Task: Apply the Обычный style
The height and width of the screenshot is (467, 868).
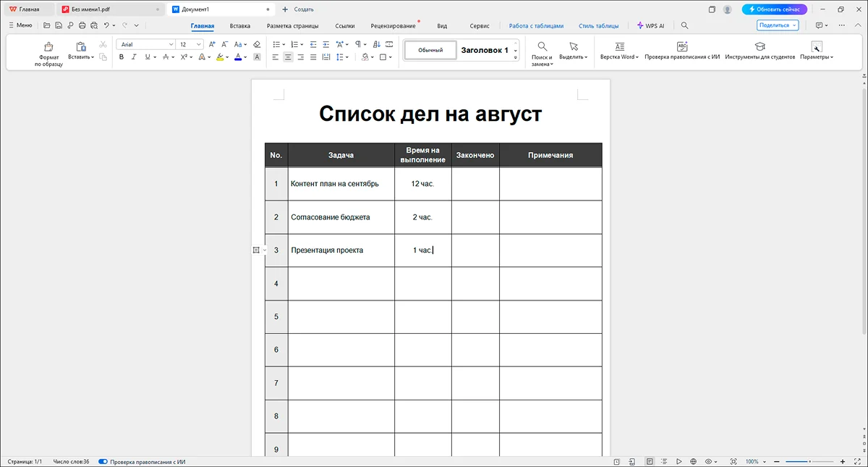Action: coord(430,50)
